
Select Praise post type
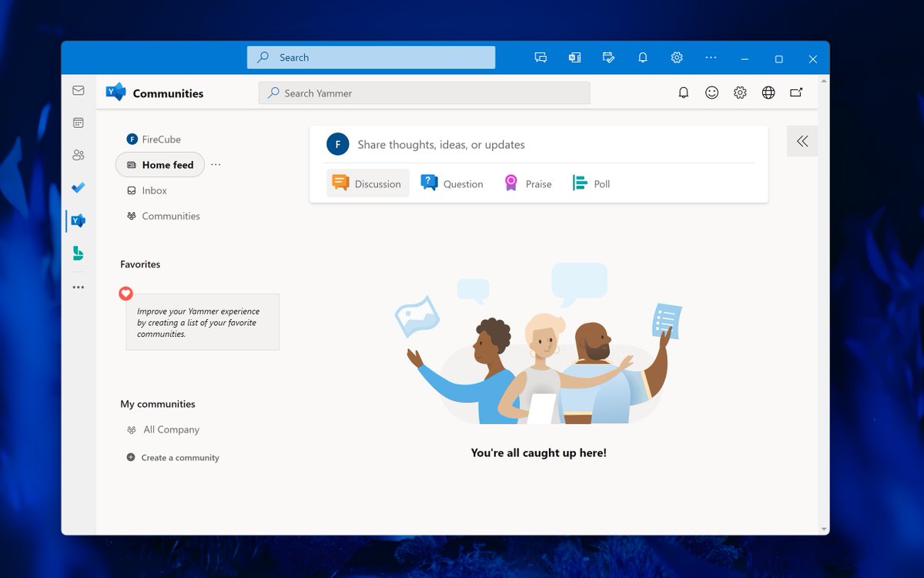pos(528,183)
